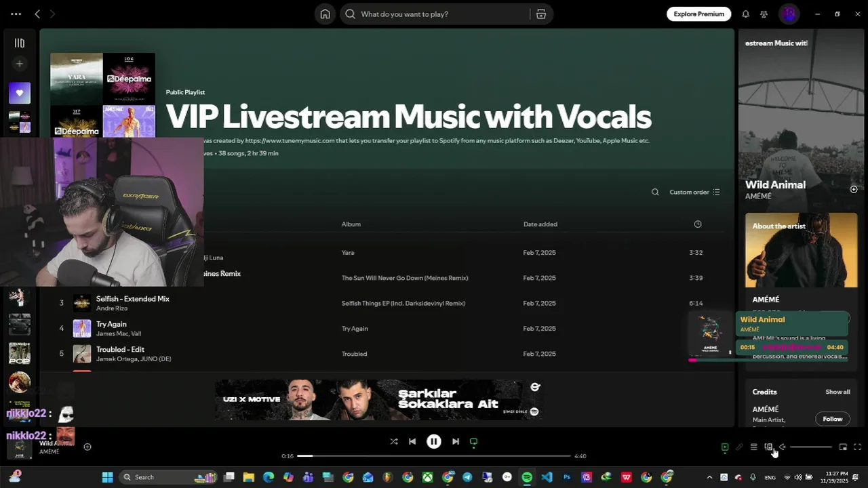Viewport: 868px width, 488px height.
Task: Open the Spotify Home page
Action: coord(325,14)
